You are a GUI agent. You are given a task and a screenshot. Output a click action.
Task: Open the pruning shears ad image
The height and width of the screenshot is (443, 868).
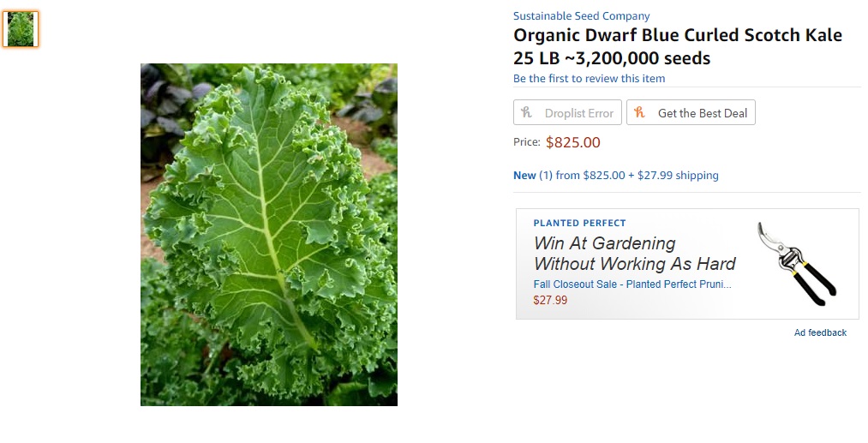pos(797,264)
